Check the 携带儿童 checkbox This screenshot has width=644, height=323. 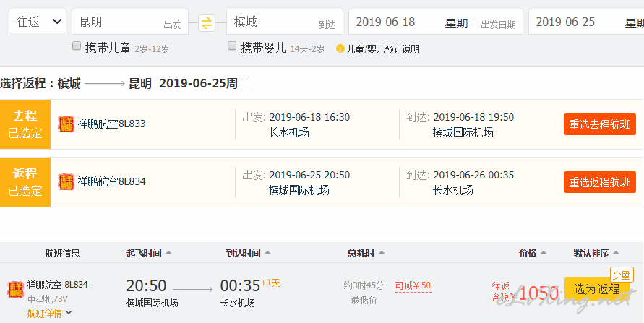click(x=77, y=46)
